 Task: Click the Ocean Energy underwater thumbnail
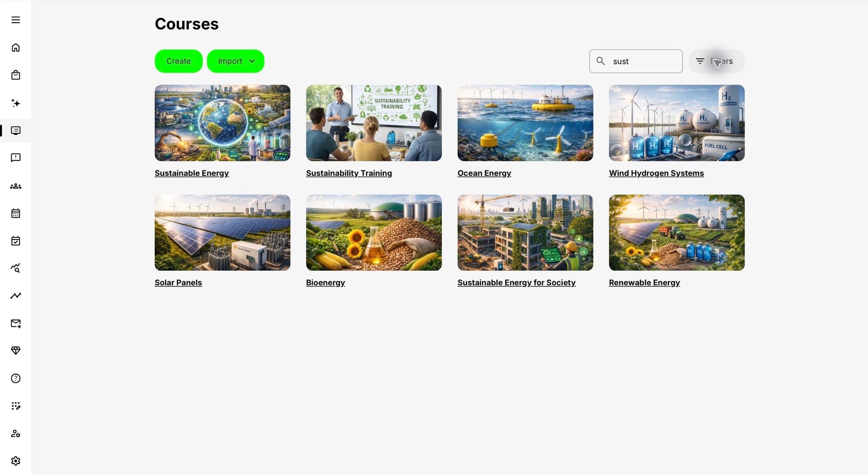tap(525, 123)
